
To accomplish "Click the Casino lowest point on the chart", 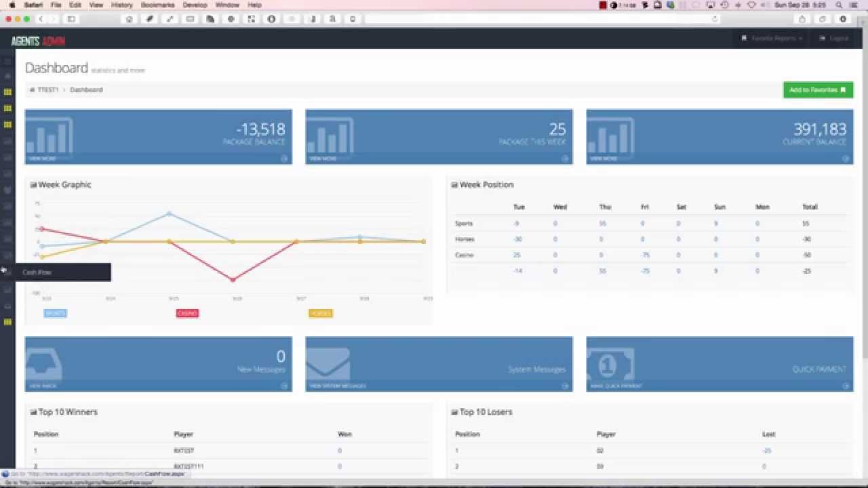I will tap(233, 279).
